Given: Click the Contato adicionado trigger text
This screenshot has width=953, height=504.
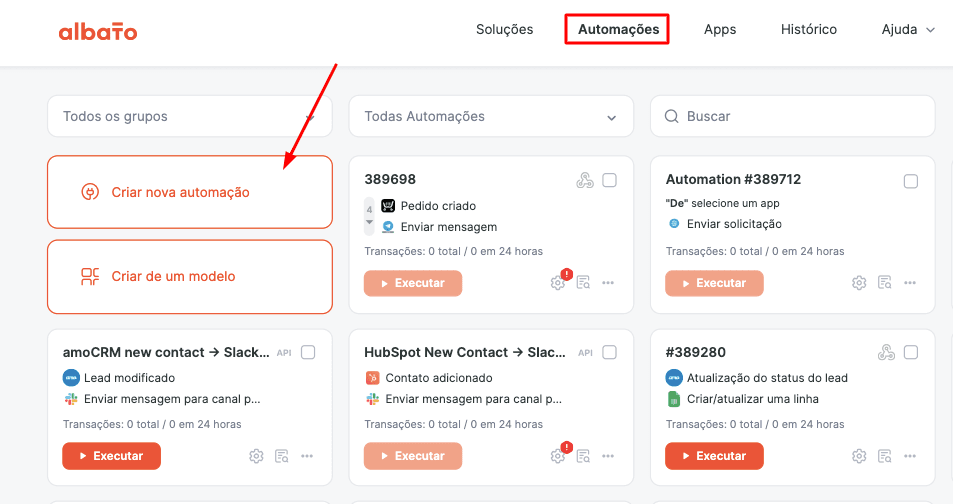Looking at the screenshot, I should pyautogui.click(x=439, y=378).
